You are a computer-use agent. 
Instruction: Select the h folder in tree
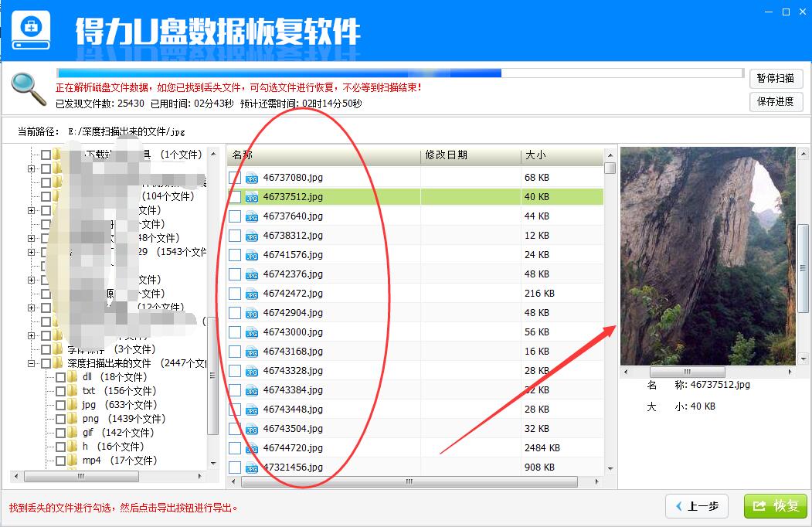pos(113,446)
